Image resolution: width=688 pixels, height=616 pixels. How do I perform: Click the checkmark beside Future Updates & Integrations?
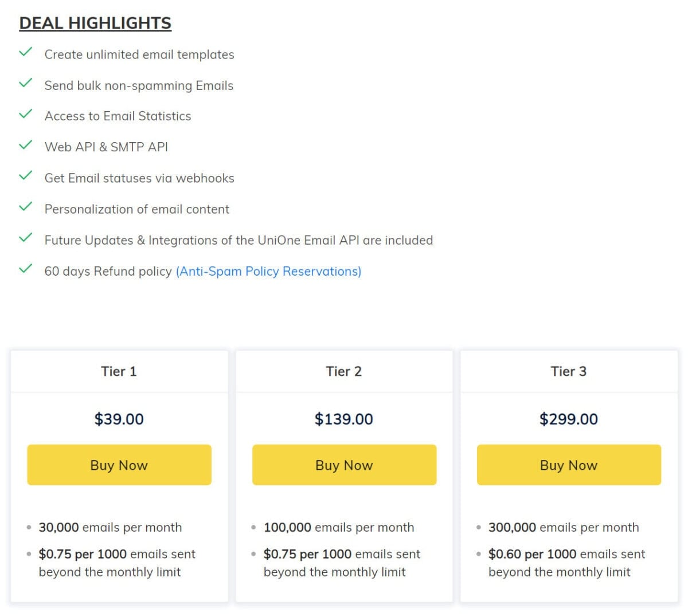[25, 237]
